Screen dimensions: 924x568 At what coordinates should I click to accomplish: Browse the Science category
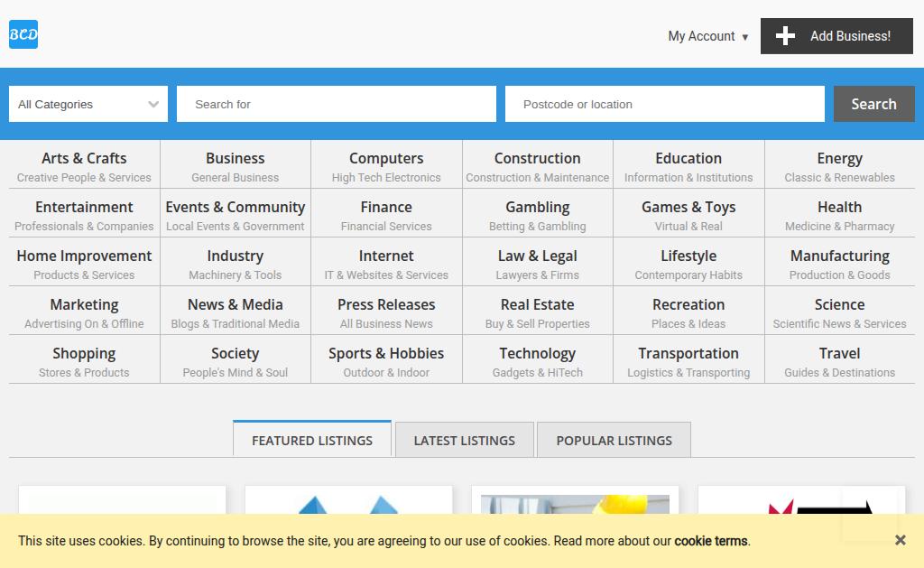840,305
